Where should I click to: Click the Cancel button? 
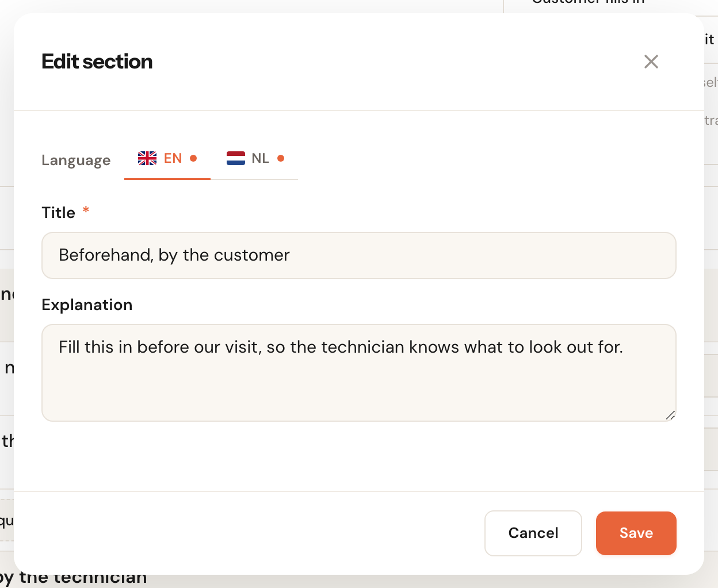tap(533, 533)
